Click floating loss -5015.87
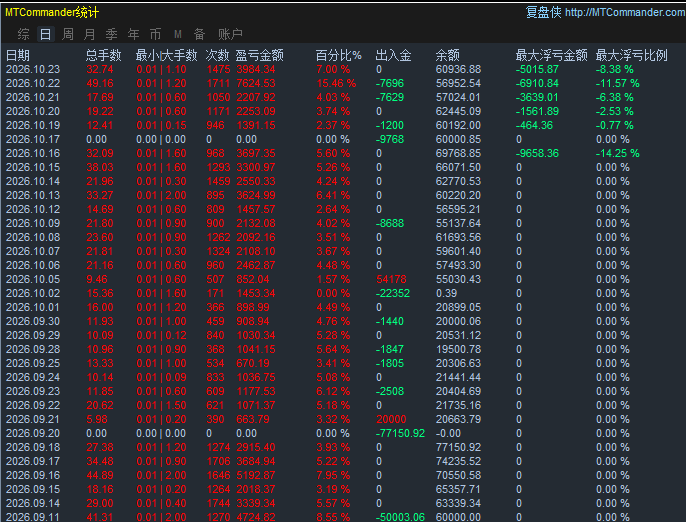This screenshot has height=522, width=686. coord(537,69)
